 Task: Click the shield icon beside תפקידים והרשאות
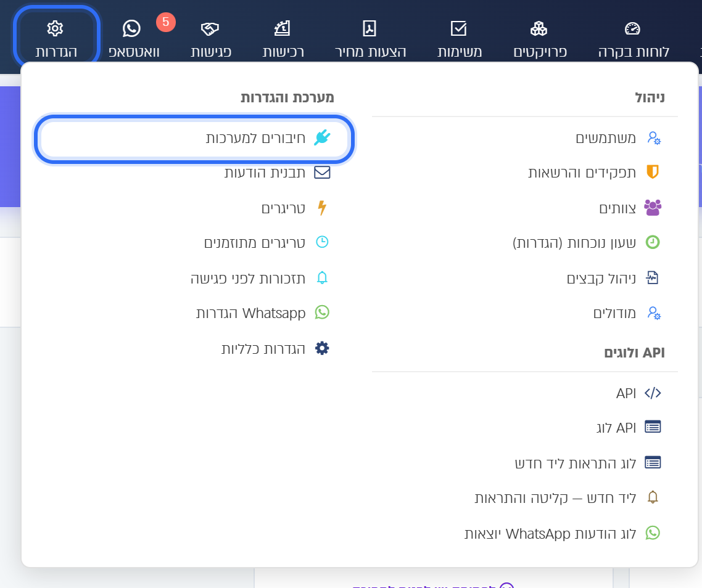(x=653, y=172)
